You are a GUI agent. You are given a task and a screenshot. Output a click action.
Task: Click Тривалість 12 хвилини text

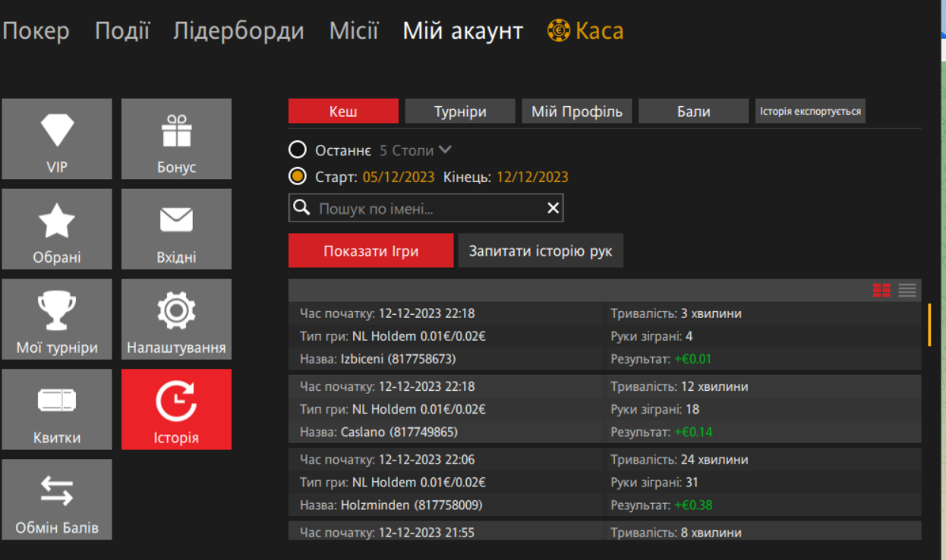click(x=680, y=386)
